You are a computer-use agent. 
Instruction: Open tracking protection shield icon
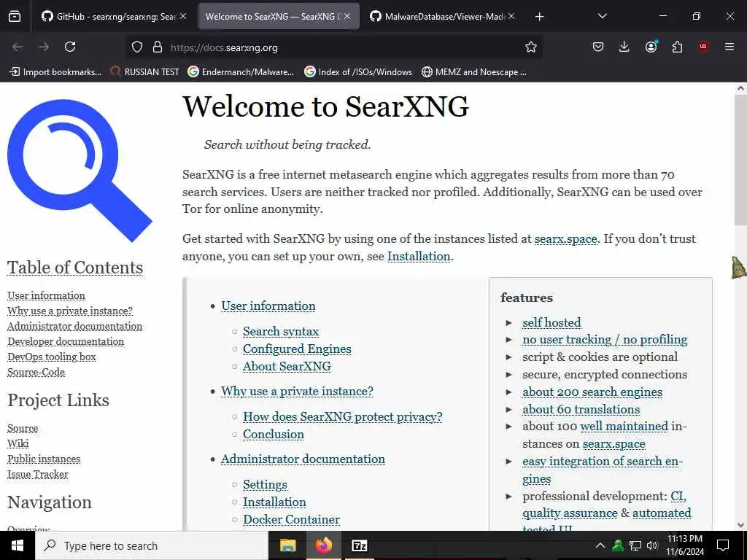click(137, 47)
